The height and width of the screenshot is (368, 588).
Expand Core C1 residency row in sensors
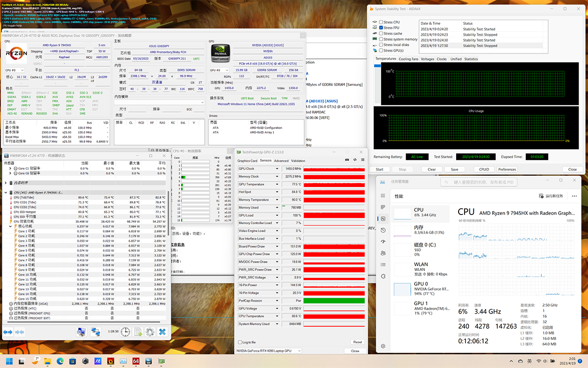11,168
